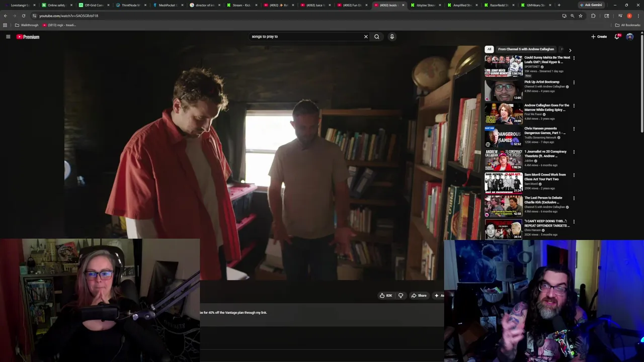Go to YouTube Premium home logo

coord(28,37)
